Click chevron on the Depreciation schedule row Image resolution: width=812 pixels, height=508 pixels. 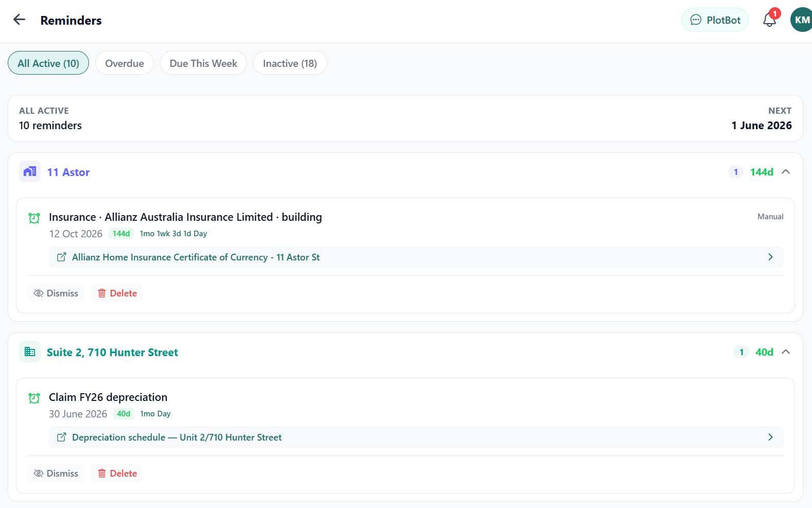click(x=770, y=437)
